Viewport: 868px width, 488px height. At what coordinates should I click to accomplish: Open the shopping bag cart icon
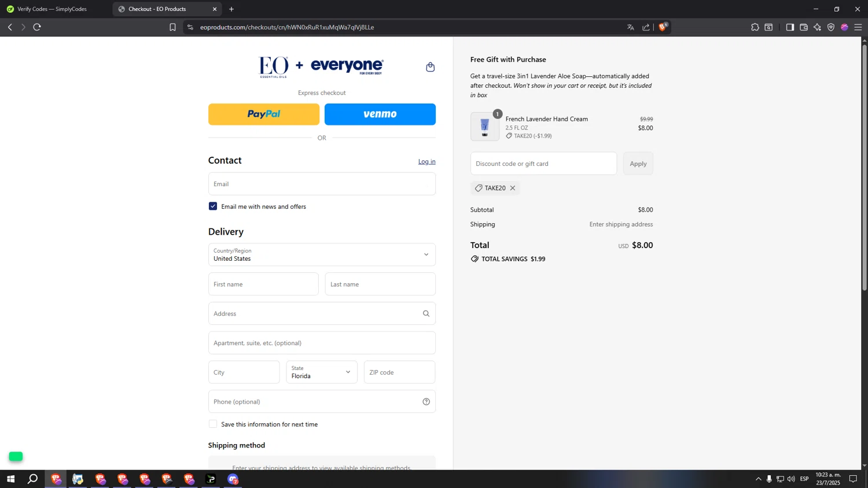tap(430, 67)
